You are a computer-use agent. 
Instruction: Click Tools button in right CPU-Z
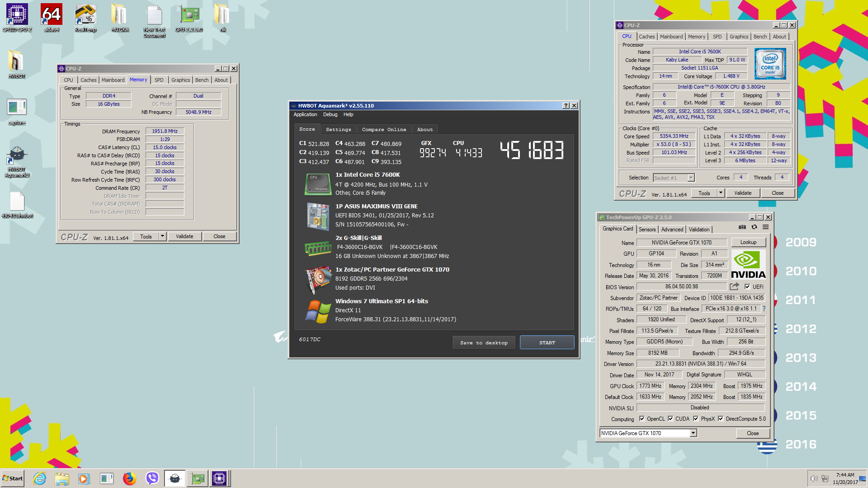(704, 193)
